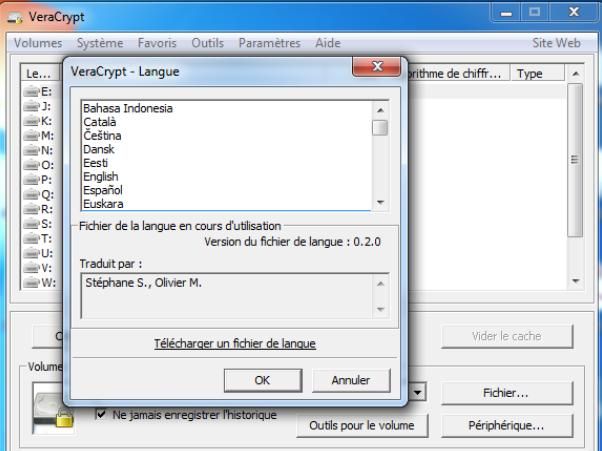
Task: Uncheck Ne jamais enregistrer l'historique
Action: 101,415
